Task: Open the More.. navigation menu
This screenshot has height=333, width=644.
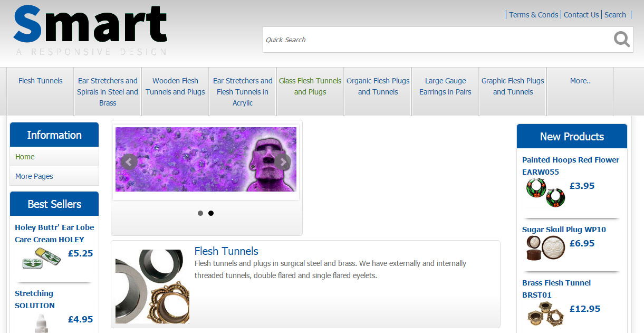Action: click(580, 81)
